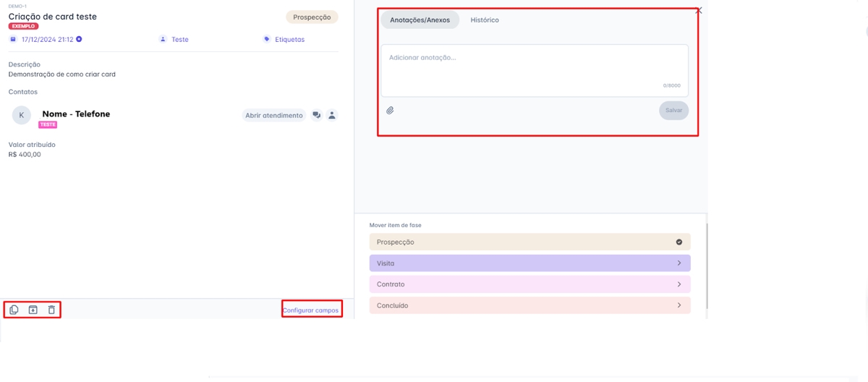This screenshot has width=868, height=382.
Task: Clear the due date with the x icon
Action: [80, 39]
